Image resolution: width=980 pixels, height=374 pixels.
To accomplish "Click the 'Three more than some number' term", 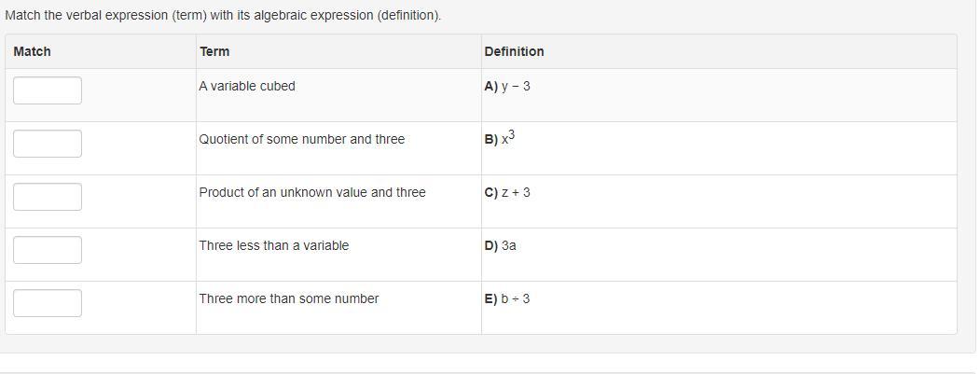I will (x=288, y=298).
